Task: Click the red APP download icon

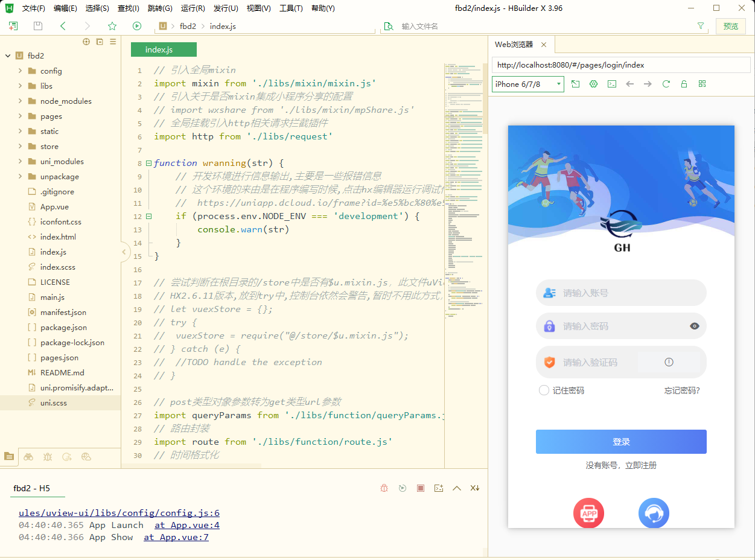Action: coord(588,514)
